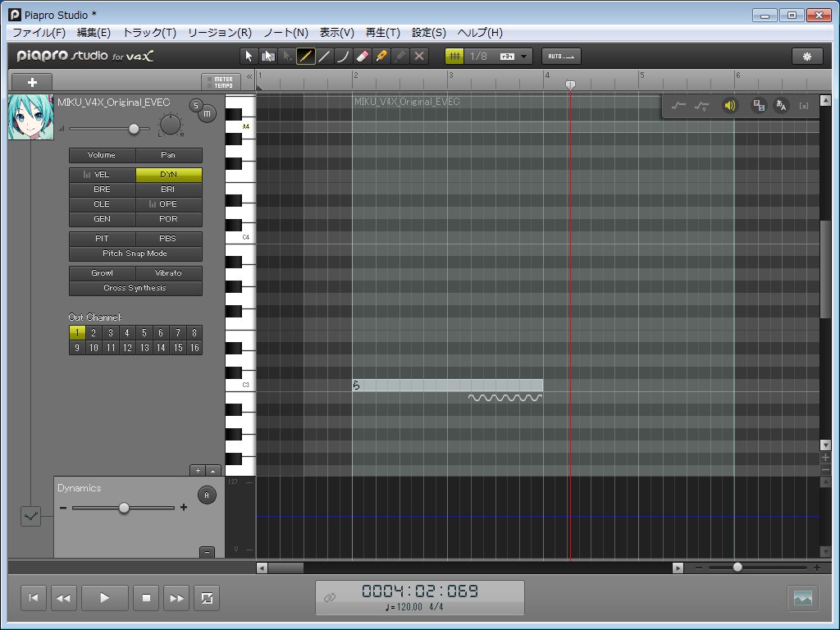This screenshot has height=630, width=840.
Task: Select the pencil draw tool
Action: point(305,57)
